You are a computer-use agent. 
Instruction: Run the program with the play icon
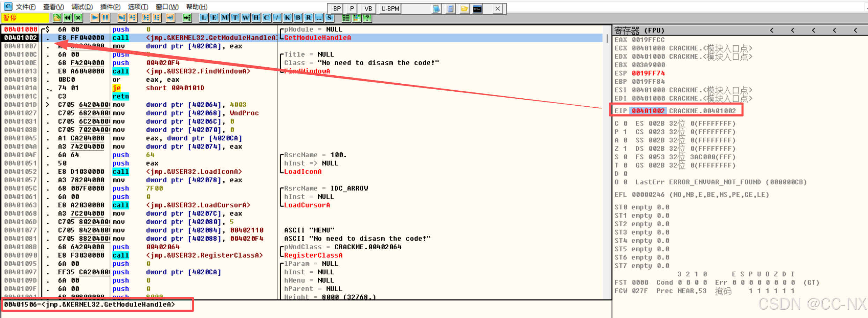[x=95, y=17]
